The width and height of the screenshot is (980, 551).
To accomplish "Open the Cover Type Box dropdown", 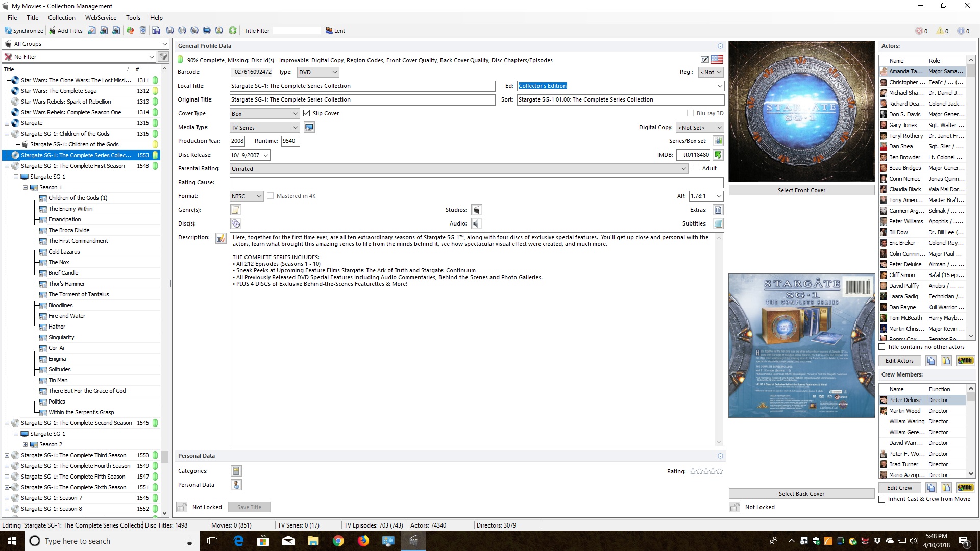I will tap(264, 114).
